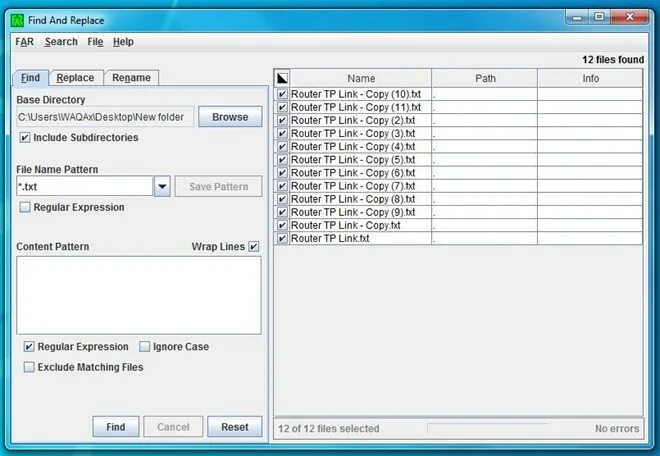Click inside the Content Pattern text area
The height and width of the screenshot is (456, 660).
(x=139, y=295)
